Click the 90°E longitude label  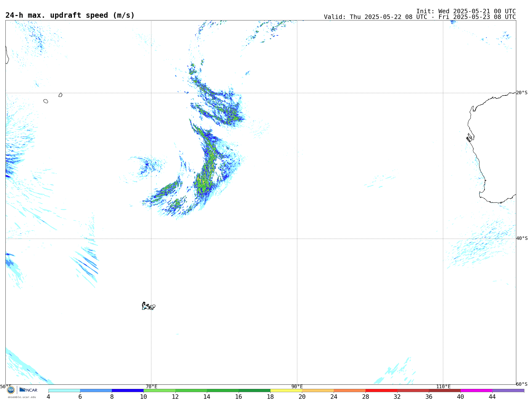[x=297, y=386]
